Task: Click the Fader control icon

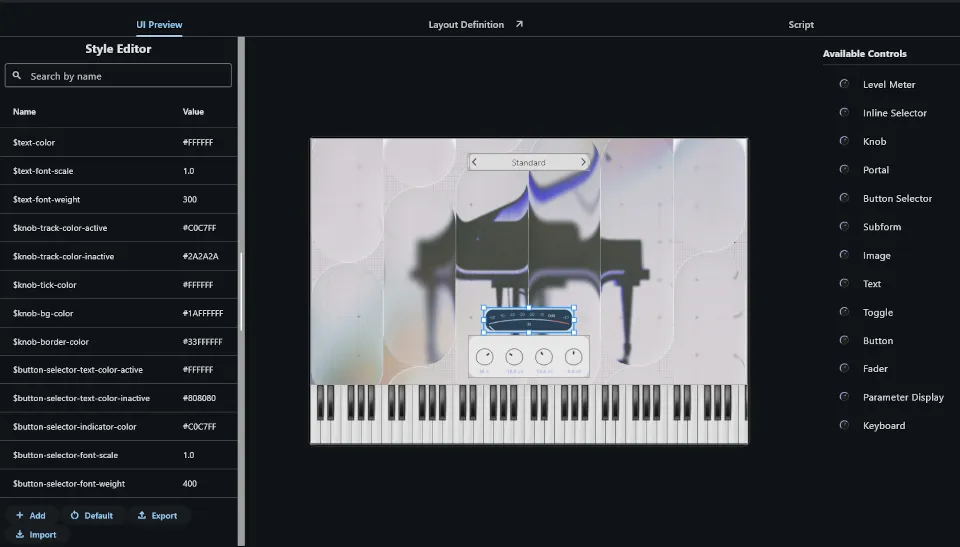Action: (x=844, y=368)
